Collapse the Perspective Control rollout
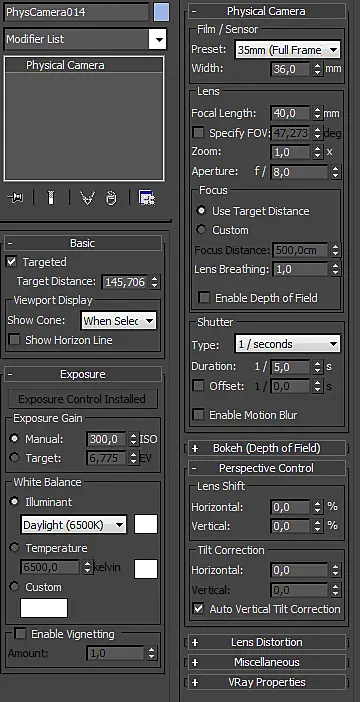 266,468
